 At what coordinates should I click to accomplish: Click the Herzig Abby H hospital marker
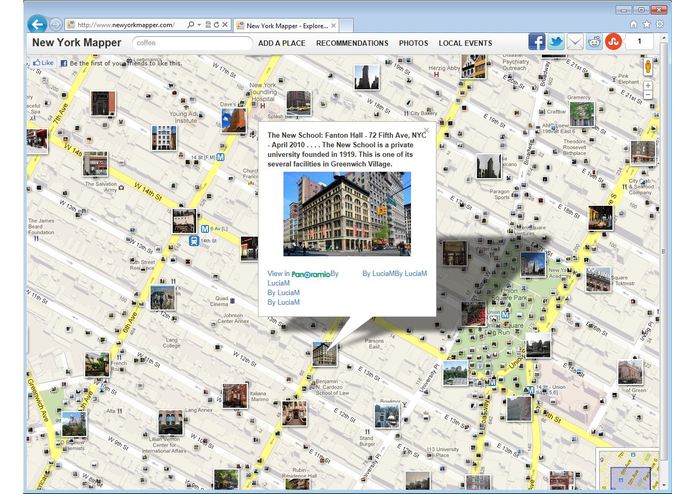point(436,74)
